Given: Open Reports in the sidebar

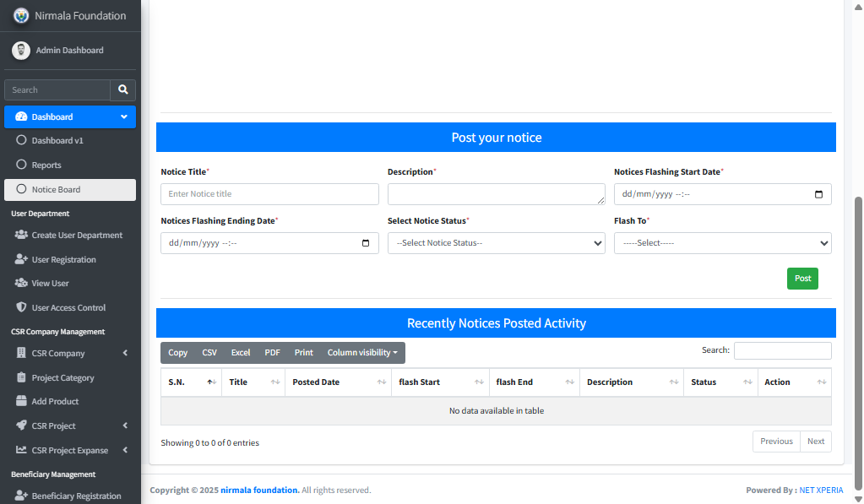Looking at the screenshot, I should [46, 165].
